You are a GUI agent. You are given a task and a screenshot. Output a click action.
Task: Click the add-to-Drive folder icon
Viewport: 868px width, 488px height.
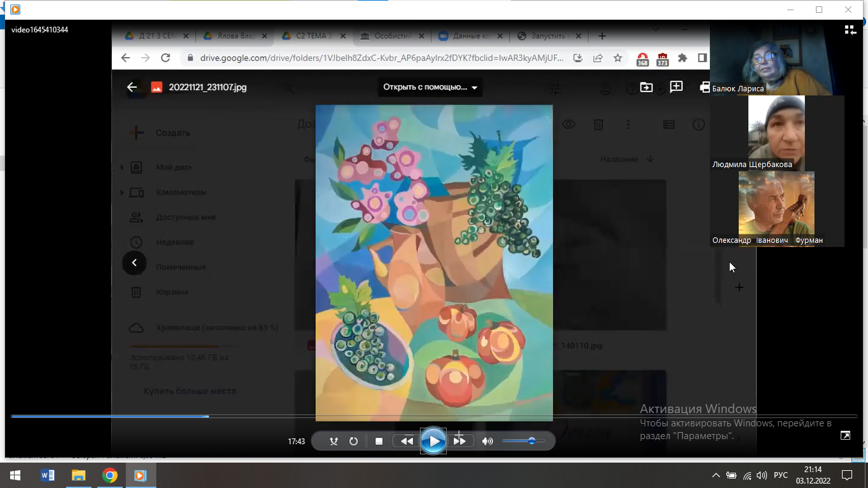646,87
